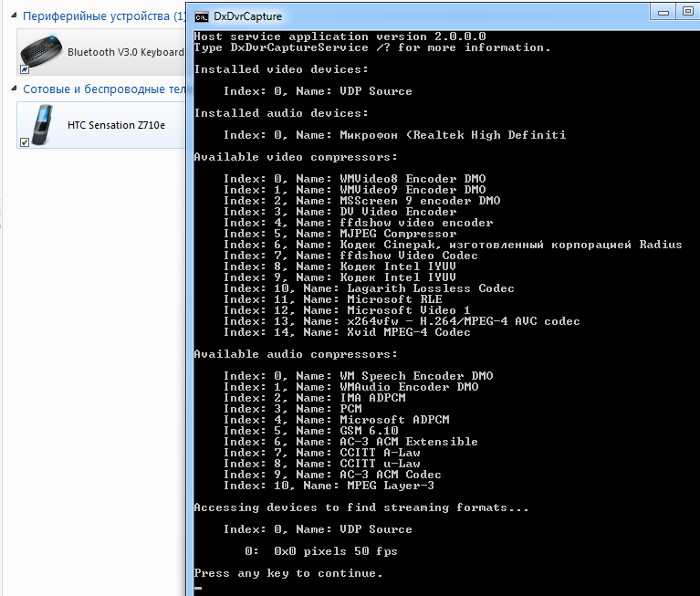Viewport: 700px width, 596px height.
Task: Click the AC-3 ACM Codec line
Action: (x=332, y=474)
